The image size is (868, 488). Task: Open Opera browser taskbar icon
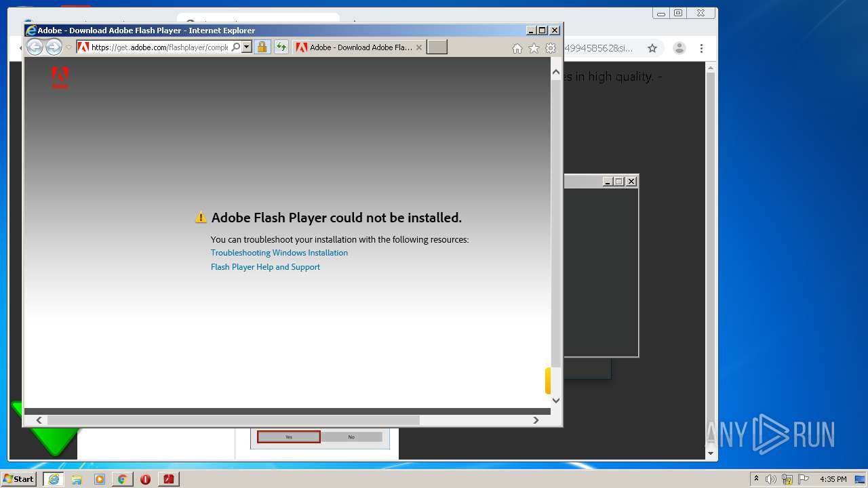pos(145,479)
